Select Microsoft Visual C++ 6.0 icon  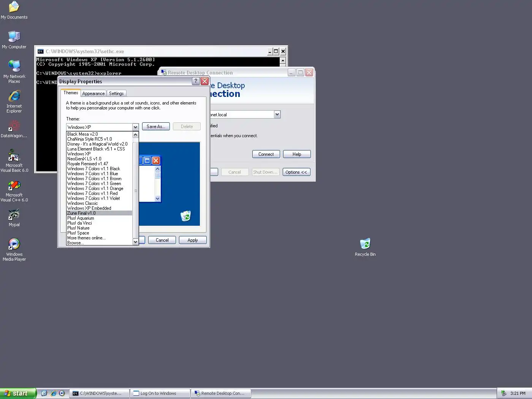point(14,191)
